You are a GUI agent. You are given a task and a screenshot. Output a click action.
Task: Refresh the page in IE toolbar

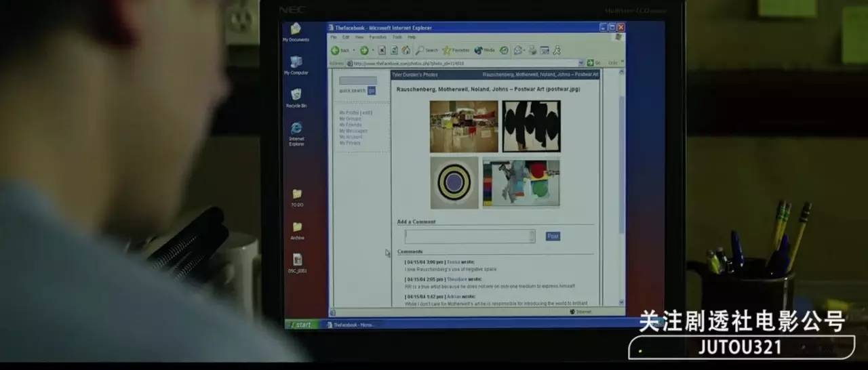[394, 50]
